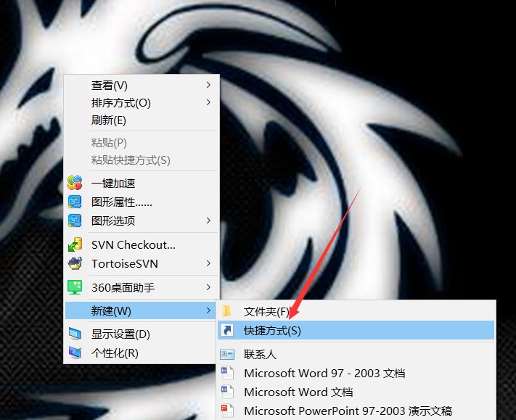Expand the 360桌面助手 submenu arrow

[x=208, y=287]
